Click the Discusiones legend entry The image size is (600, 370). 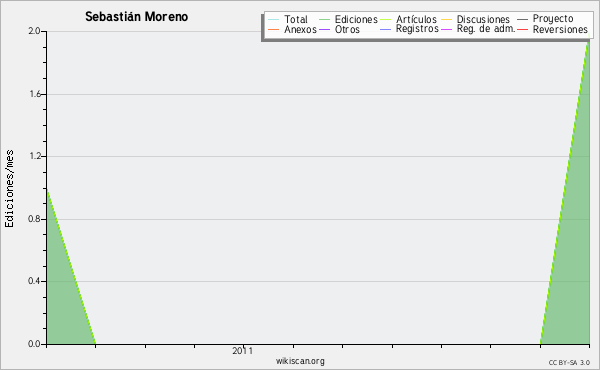click(x=483, y=20)
